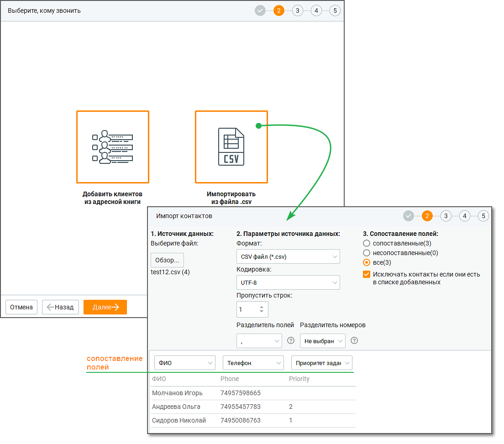Open the Кодировка dropdown (UTF-8)

pos(288,283)
